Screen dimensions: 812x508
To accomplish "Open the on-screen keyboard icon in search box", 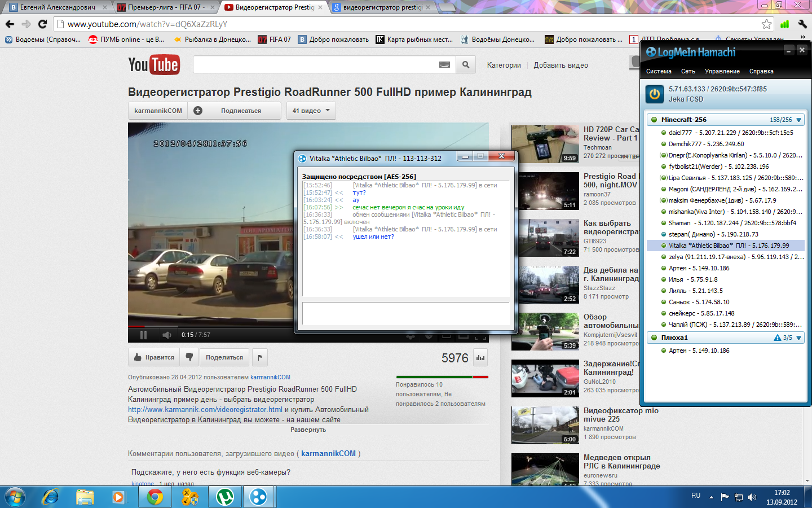I will coord(444,65).
